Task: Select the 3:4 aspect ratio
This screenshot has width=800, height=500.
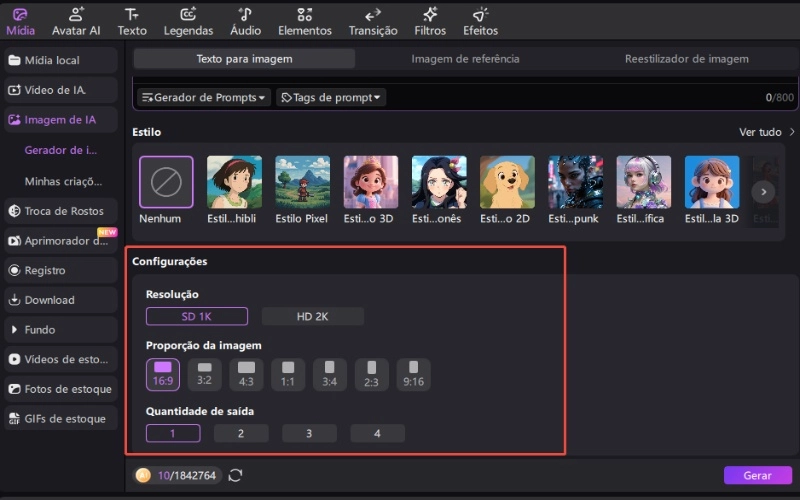Action: pyautogui.click(x=330, y=374)
